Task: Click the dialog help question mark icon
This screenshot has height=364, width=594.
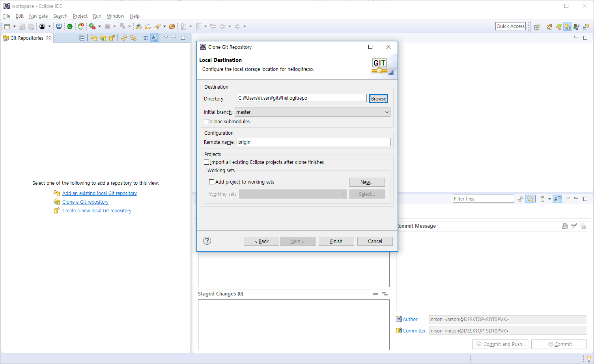Action: (x=207, y=241)
